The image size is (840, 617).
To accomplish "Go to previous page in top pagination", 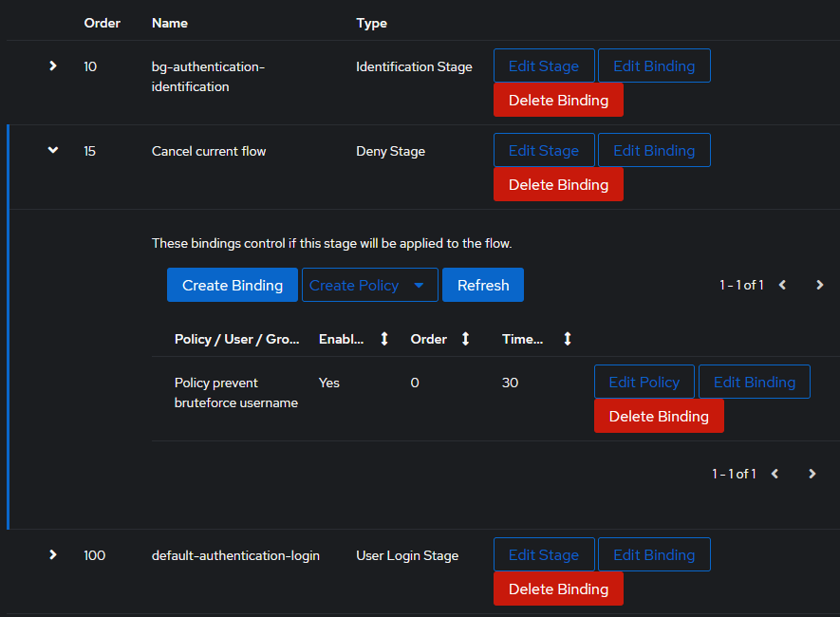I will (x=782, y=285).
